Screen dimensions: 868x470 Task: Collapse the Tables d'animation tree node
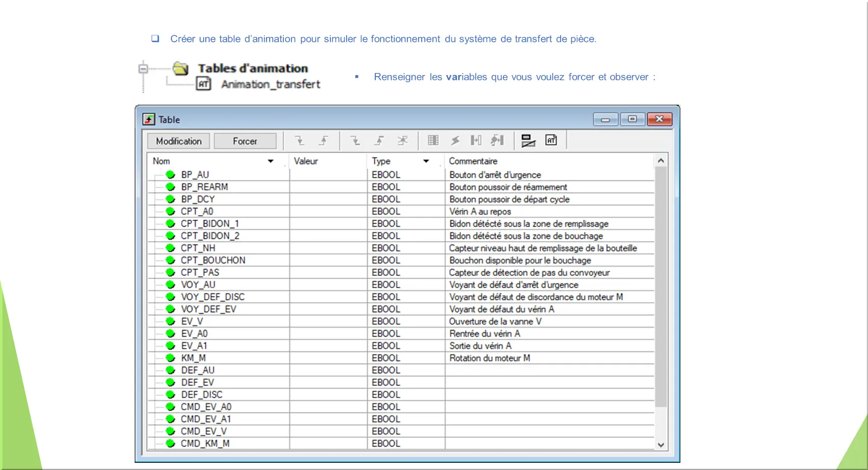143,68
